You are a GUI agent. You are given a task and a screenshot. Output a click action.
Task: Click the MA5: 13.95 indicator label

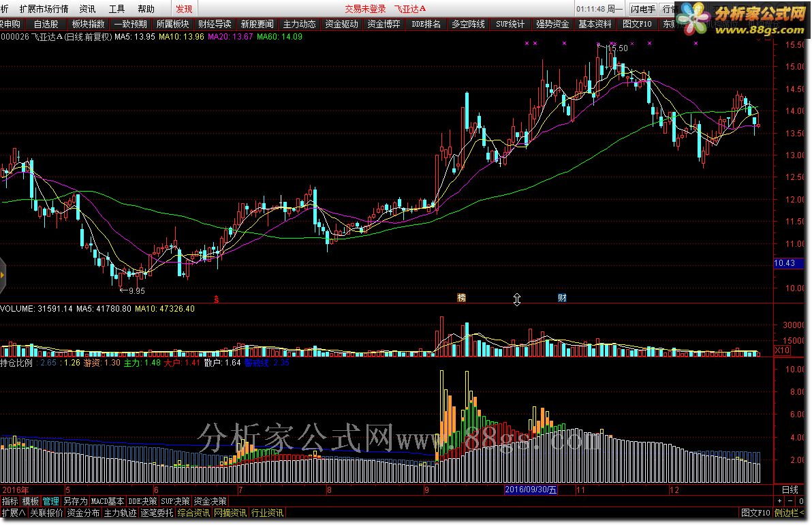coord(135,37)
